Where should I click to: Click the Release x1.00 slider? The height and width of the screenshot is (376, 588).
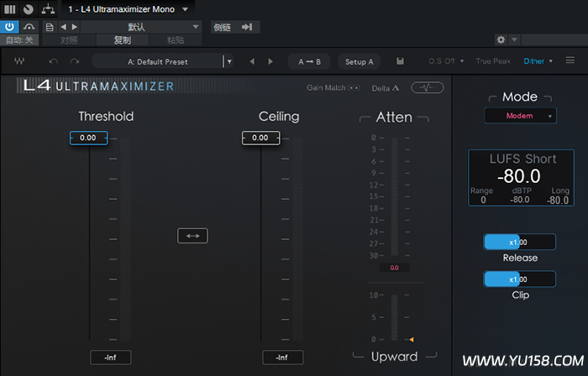point(519,243)
